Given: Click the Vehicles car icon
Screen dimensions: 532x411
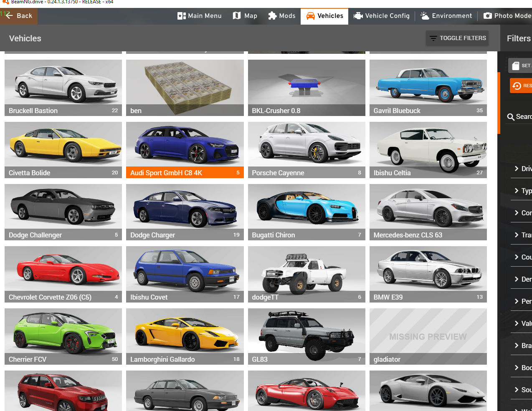Looking at the screenshot, I should (311, 16).
